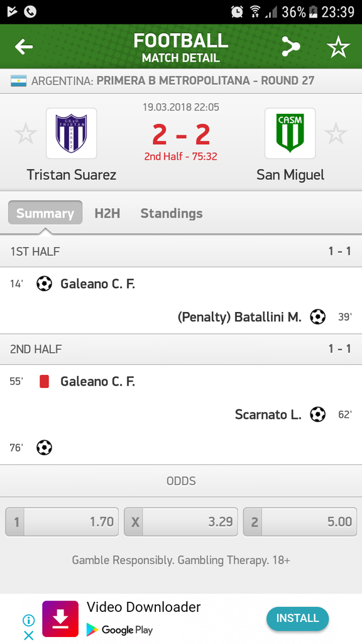Switch to the Standings tab
362x644 pixels.
pos(172,213)
